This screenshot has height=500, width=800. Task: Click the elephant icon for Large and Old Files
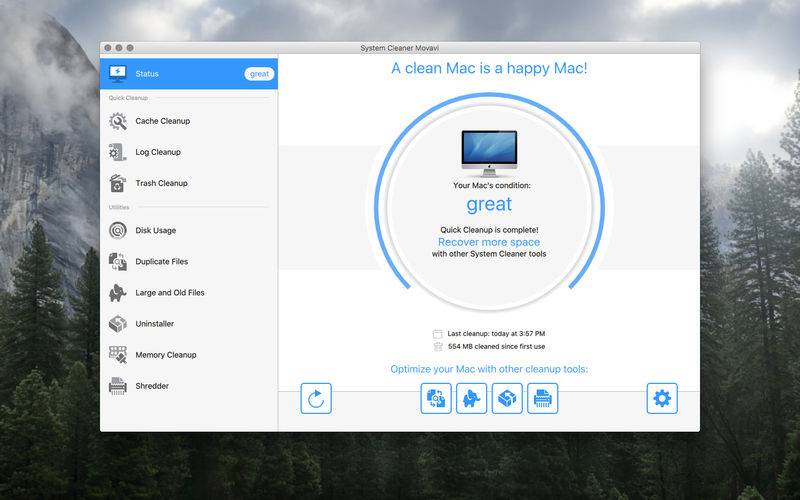pos(117,293)
